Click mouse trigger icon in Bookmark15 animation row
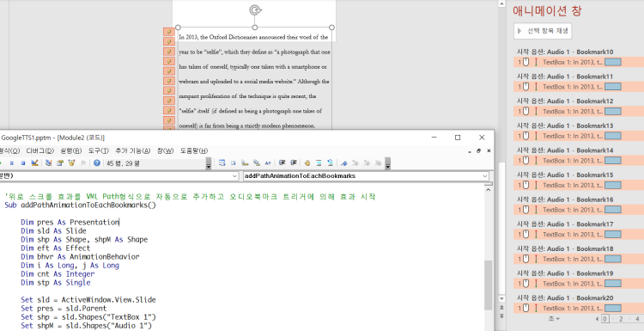Screen dimensions: 644x331 (526, 185)
